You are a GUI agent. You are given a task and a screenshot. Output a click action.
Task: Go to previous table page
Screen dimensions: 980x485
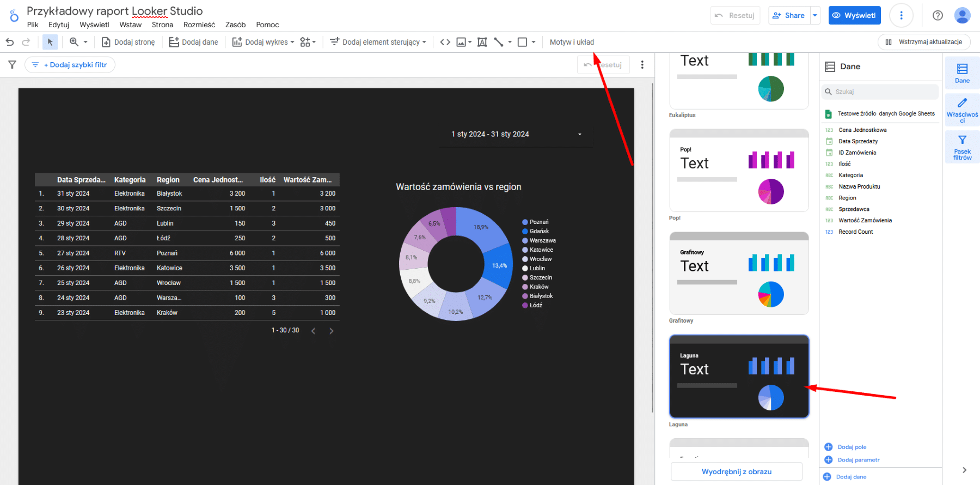[313, 331]
